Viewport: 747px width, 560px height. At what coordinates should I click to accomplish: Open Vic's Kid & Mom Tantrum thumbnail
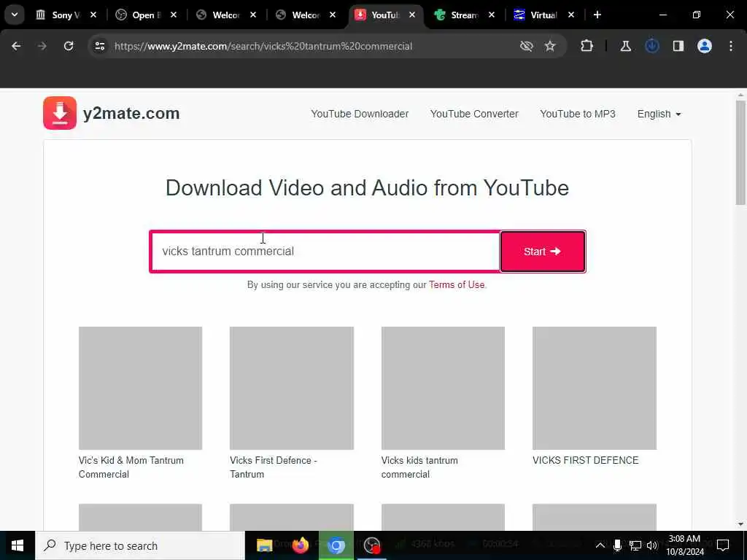pos(140,388)
